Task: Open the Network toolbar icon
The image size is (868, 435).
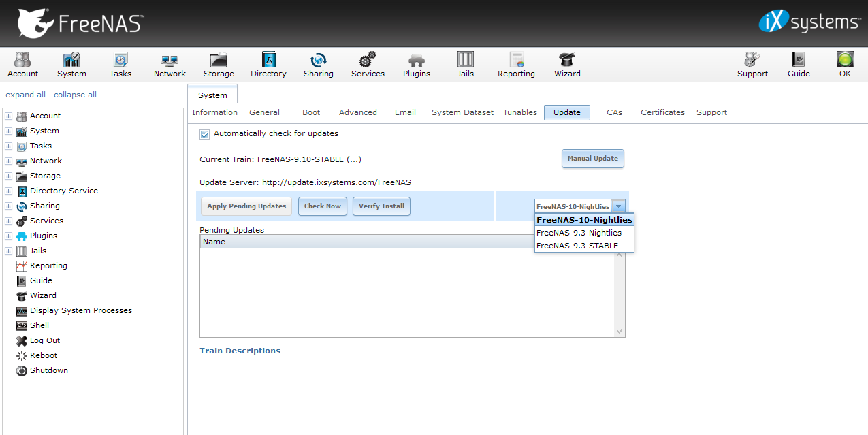Action: 170,65
